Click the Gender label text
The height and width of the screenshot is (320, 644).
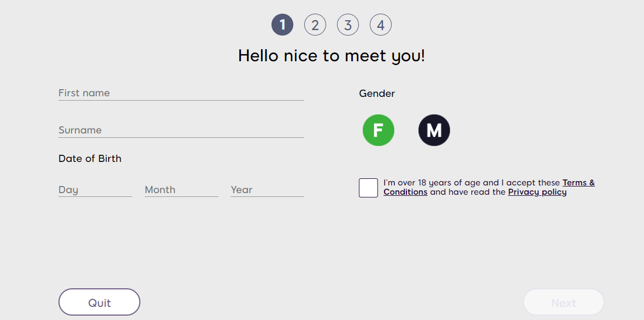click(377, 94)
